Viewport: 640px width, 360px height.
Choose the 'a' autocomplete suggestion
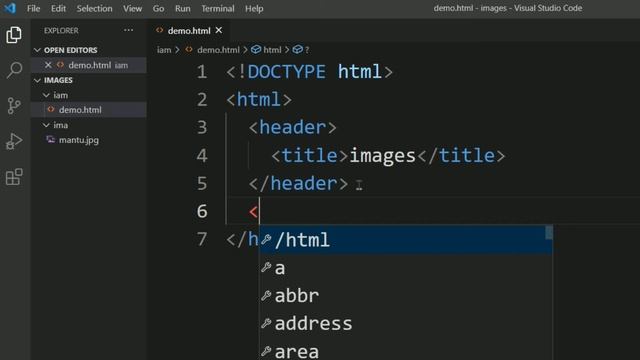point(406,268)
